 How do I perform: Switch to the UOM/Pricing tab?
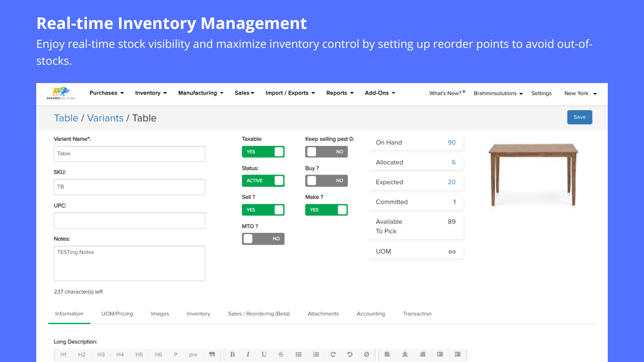tap(117, 314)
